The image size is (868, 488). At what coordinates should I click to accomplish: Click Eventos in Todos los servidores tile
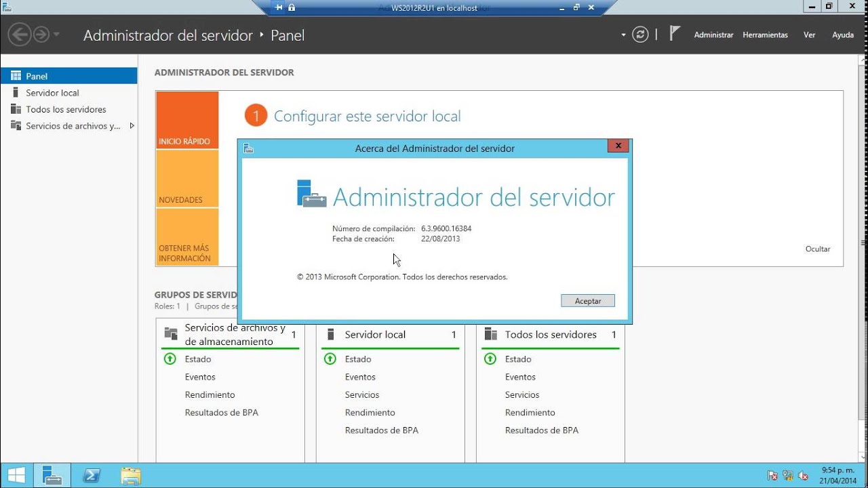520,377
